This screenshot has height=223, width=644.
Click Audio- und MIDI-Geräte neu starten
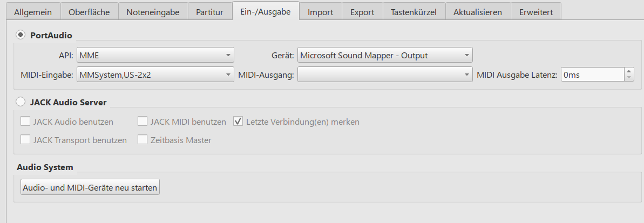pyautogui.click(x=89, y=187)
